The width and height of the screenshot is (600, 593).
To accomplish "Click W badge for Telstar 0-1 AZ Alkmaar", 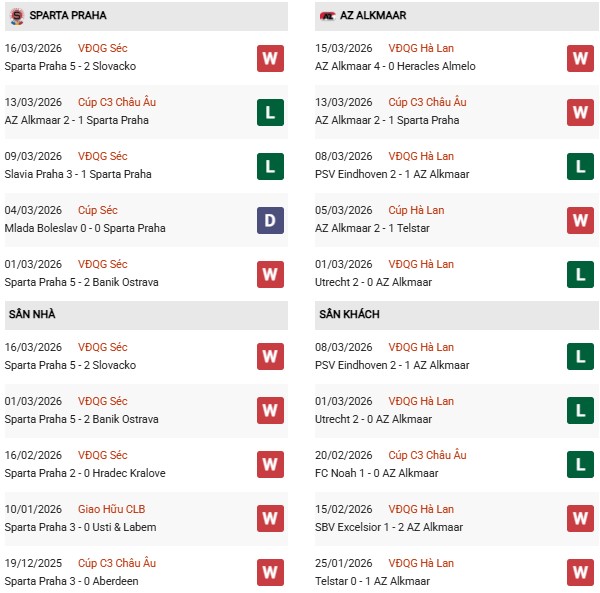I will pyautogui.click(x=580, y=573).
